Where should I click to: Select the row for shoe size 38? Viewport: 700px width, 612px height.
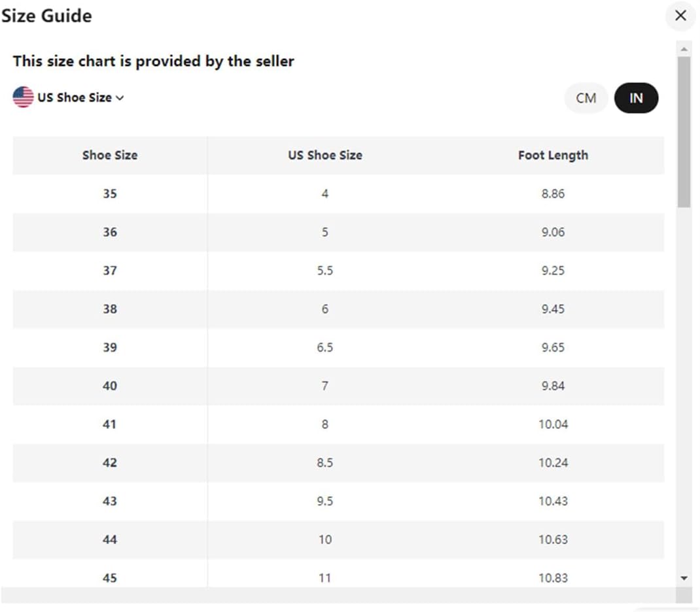338,309
